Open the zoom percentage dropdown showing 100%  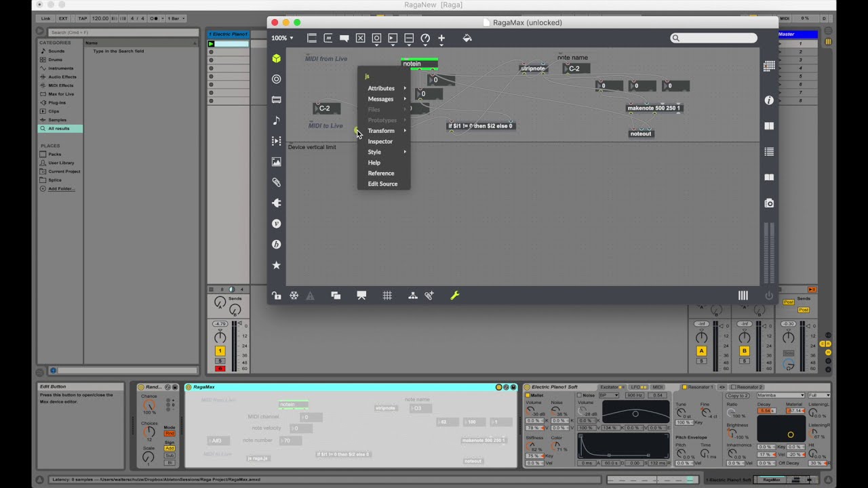[282, 38]
